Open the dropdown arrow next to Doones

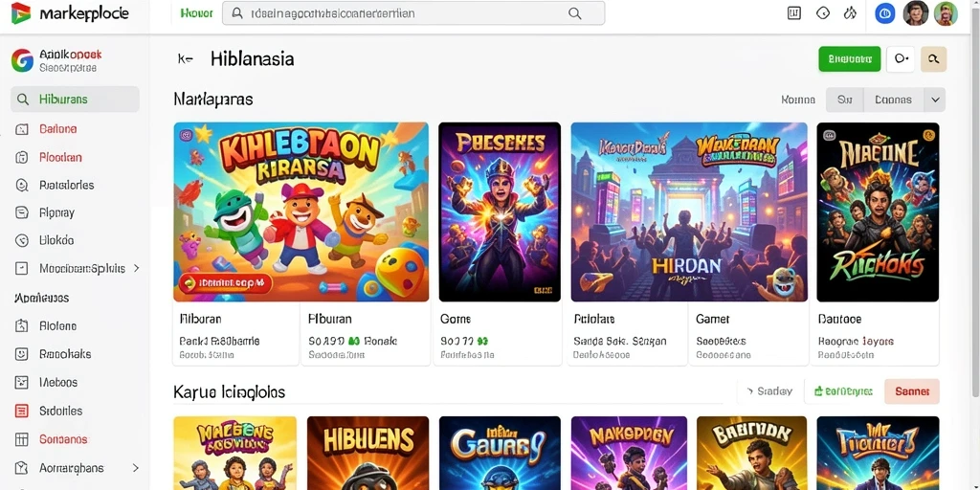point(935,100)
